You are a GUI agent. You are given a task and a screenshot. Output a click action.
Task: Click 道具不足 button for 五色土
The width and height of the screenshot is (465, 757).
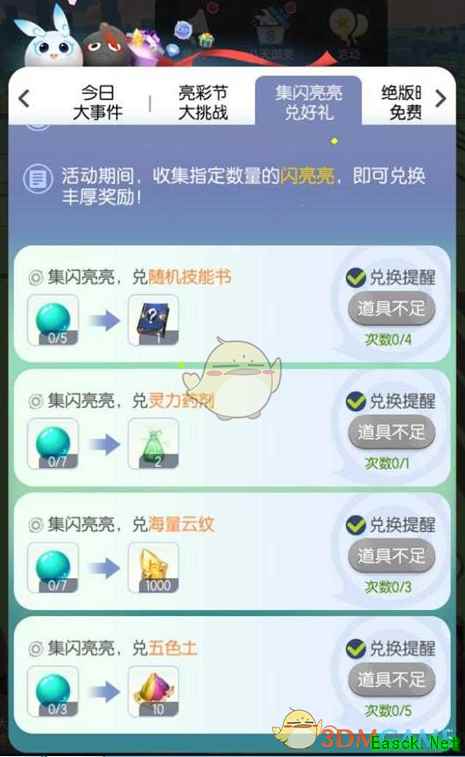pos(392,679)
